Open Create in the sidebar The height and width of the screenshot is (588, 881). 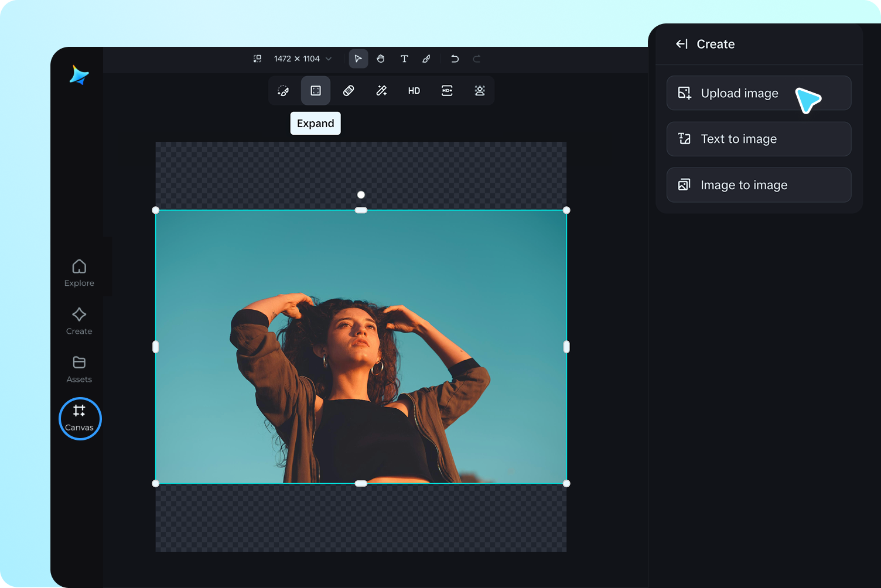coord(79,321)
